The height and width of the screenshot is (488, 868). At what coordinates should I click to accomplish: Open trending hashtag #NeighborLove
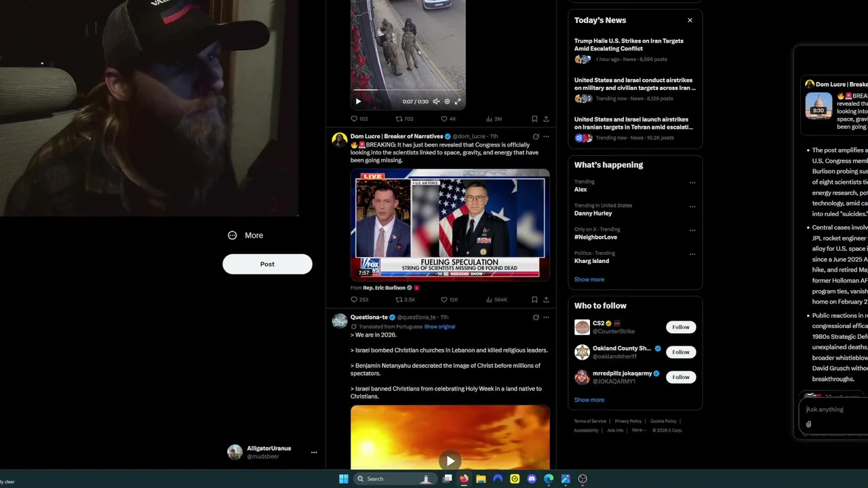(x=595, y=237)
